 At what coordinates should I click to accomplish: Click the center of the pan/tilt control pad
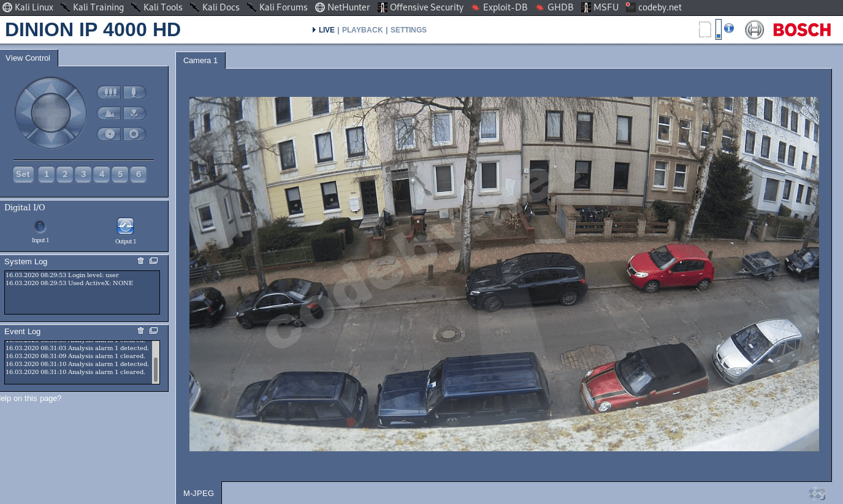[x=51, y=112]
